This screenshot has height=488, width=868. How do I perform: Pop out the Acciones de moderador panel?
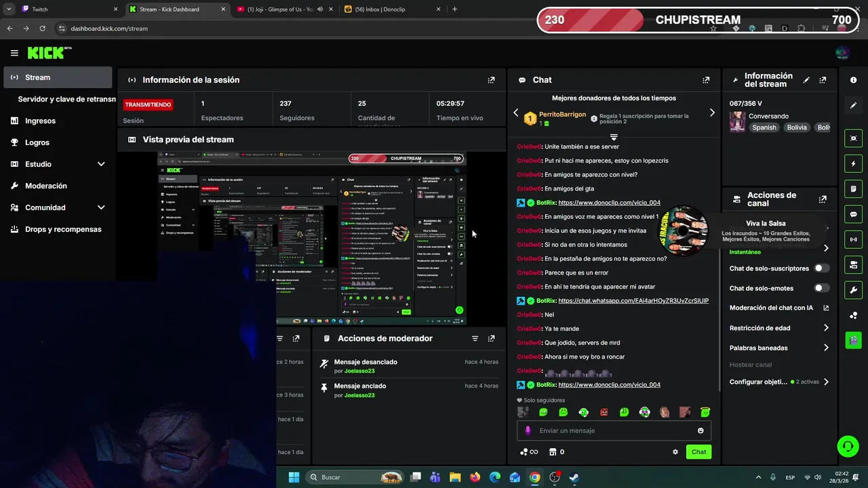491,338
